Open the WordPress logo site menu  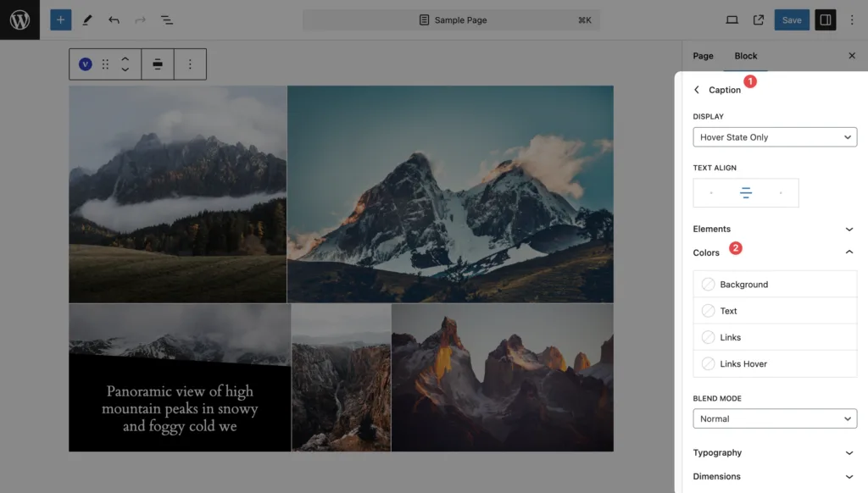click(20, 20)
